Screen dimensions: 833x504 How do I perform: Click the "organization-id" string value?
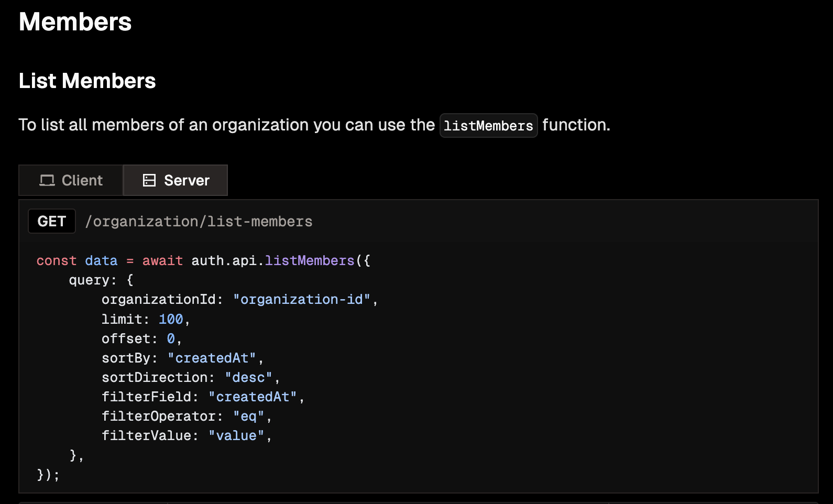tap(302, 300)
